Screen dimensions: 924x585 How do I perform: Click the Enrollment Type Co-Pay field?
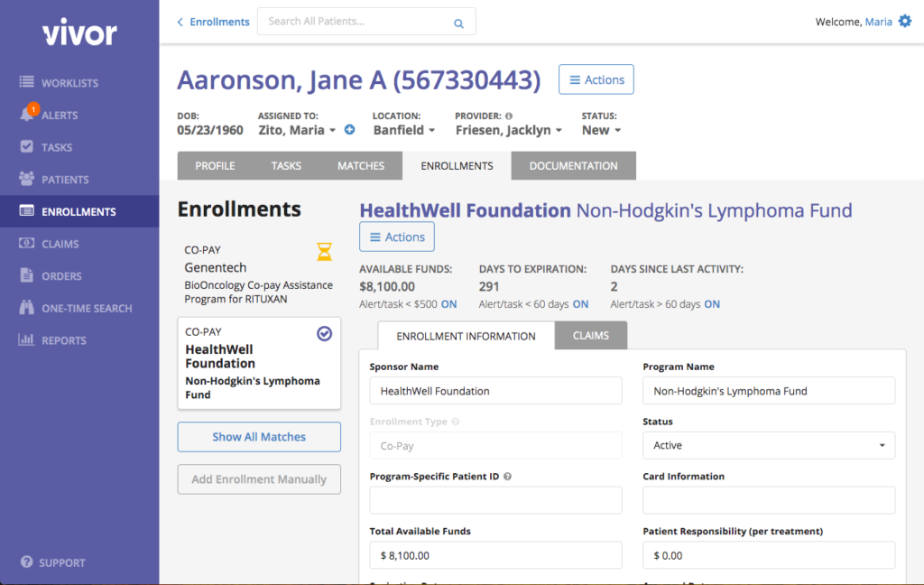(x=495, y=446)
